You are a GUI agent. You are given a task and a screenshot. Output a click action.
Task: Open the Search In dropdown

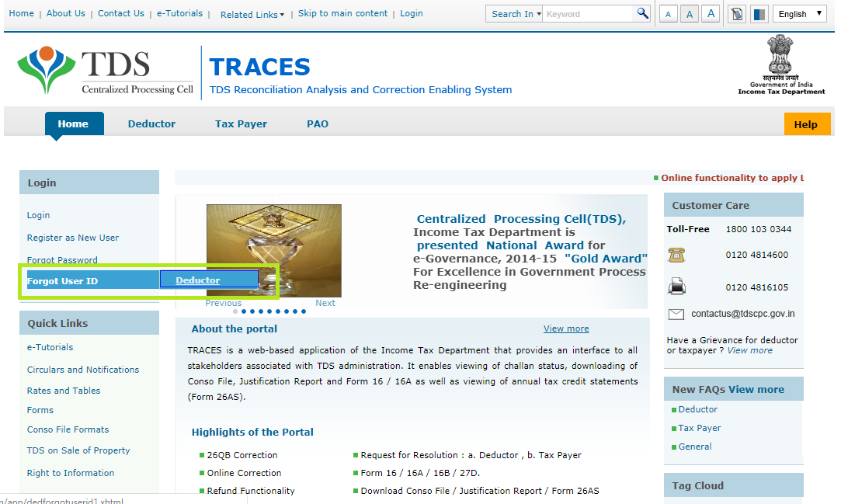point(514,14)
